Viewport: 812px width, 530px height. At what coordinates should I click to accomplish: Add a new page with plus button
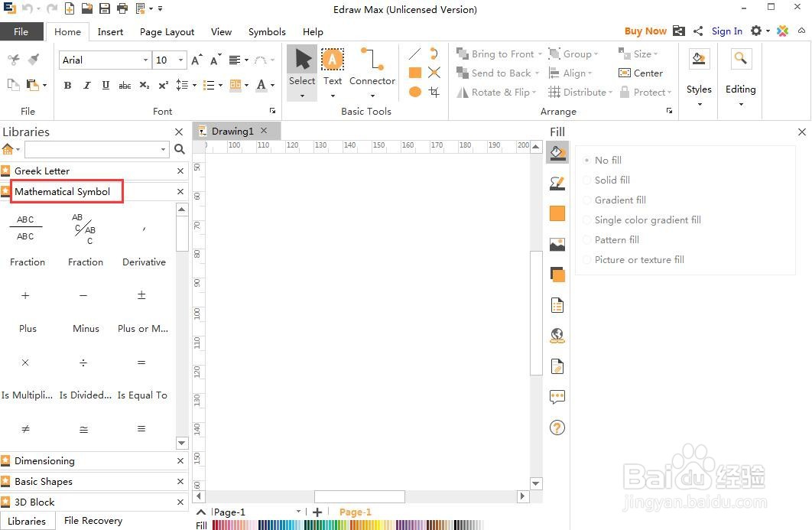coord(317,512)
